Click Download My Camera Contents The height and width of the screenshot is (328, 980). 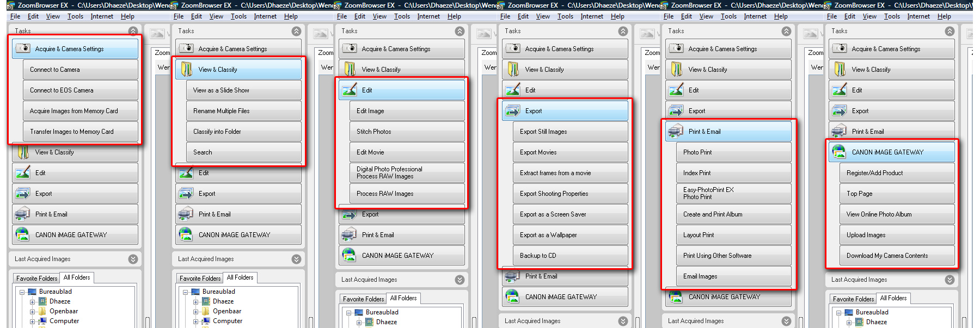[x=897, y=256]
